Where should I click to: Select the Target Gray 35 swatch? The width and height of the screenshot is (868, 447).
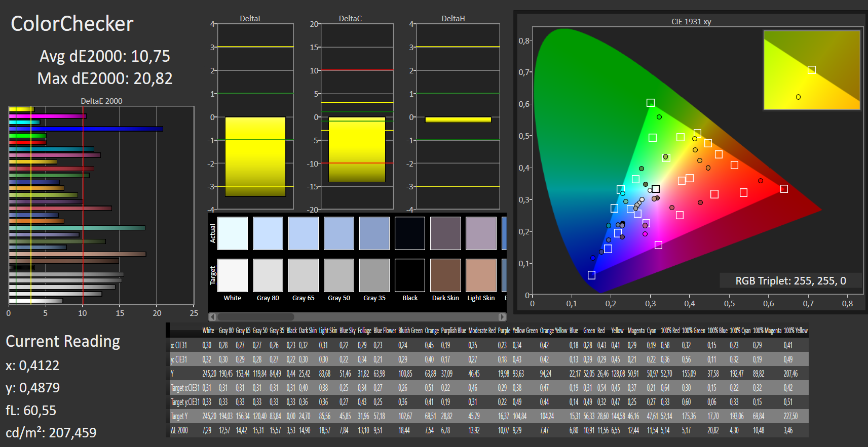coord(374,275)
